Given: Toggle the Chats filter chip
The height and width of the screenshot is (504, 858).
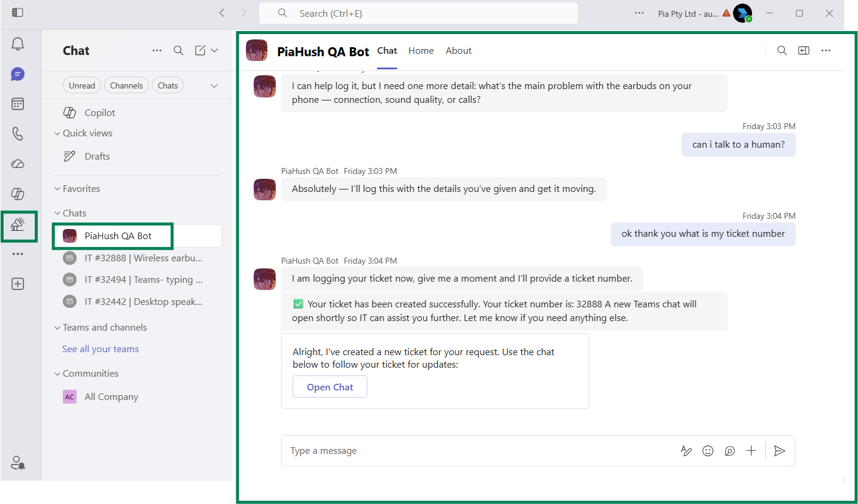Looking at the screenshot, I should (x=168, y=85).
